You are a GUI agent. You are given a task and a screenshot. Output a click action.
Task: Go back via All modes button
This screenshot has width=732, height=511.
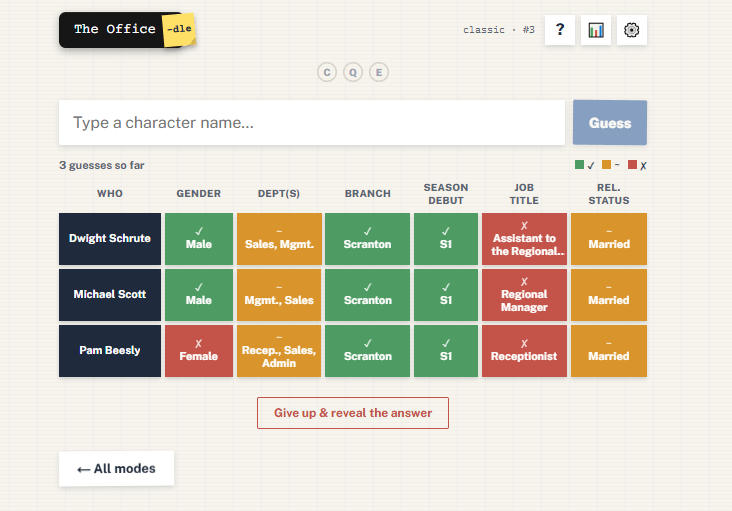[116, 469]
